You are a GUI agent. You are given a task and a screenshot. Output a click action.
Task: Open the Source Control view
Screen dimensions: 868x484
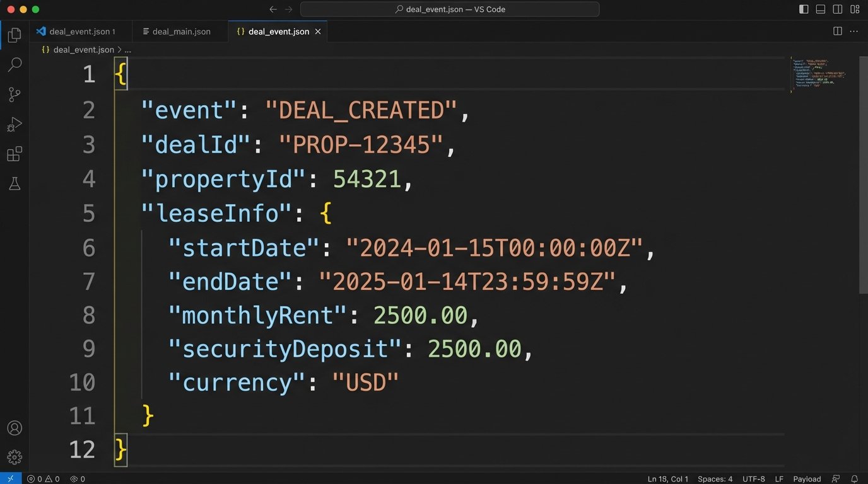tap(14, 95)
